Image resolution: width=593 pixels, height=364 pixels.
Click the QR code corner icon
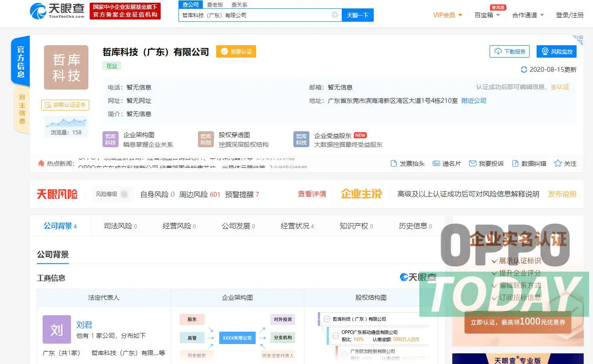click(x=578, y=41)
